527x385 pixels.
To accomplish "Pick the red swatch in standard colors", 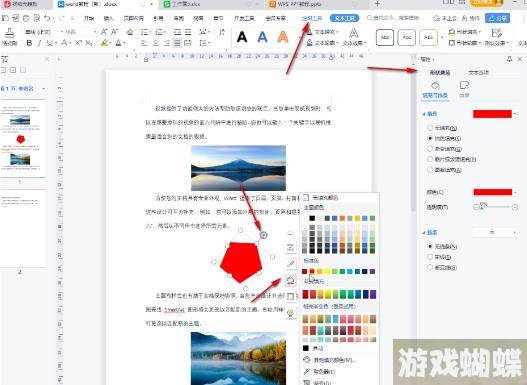I will pyautogui.click(x=312, y=271).
